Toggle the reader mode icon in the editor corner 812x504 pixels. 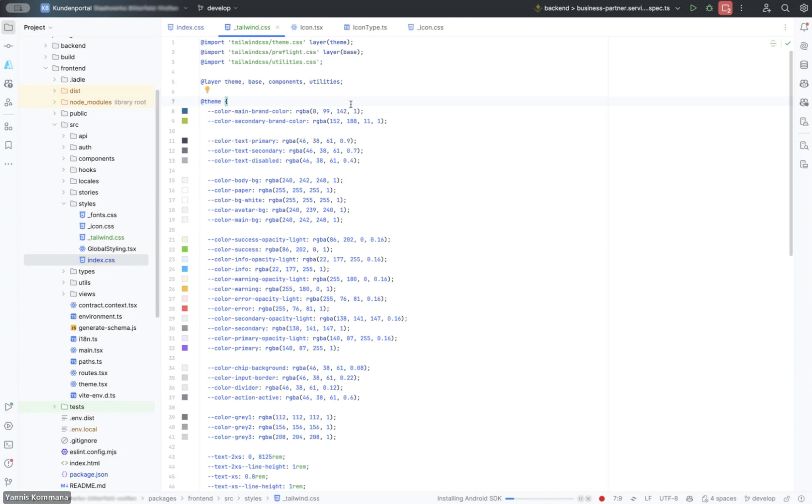pyautogui.click(x=773, y=43)
